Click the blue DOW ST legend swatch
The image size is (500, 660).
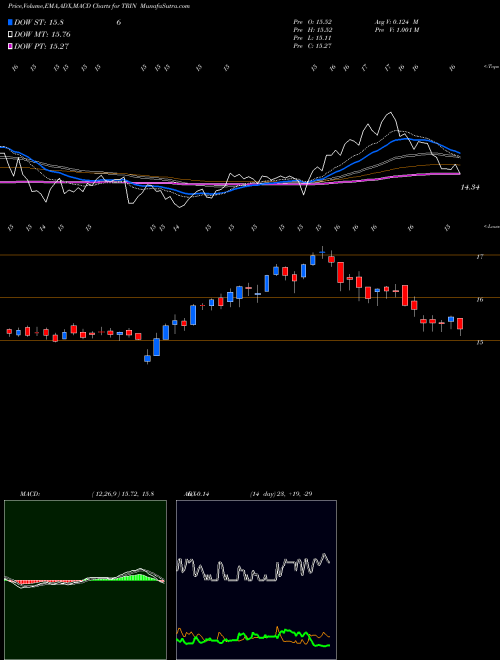(11, 22)
